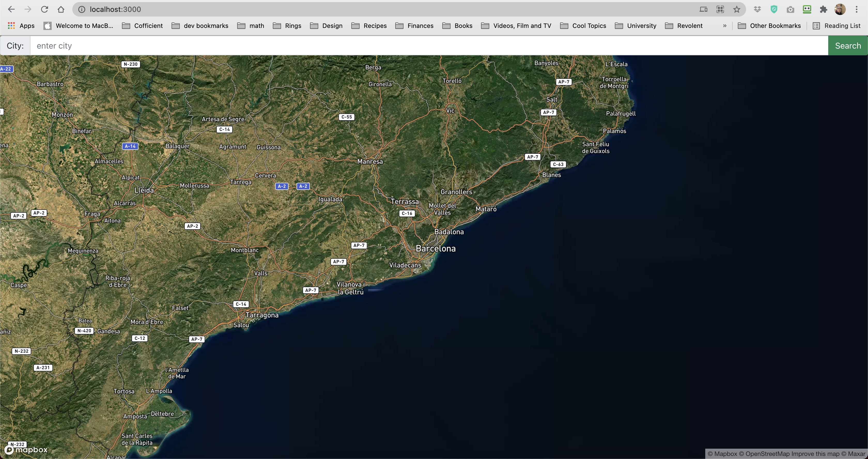The width and height of the screenshot is (868, 459).
Task: Open the Rings bookmarks folder
Action: point(287,26)
